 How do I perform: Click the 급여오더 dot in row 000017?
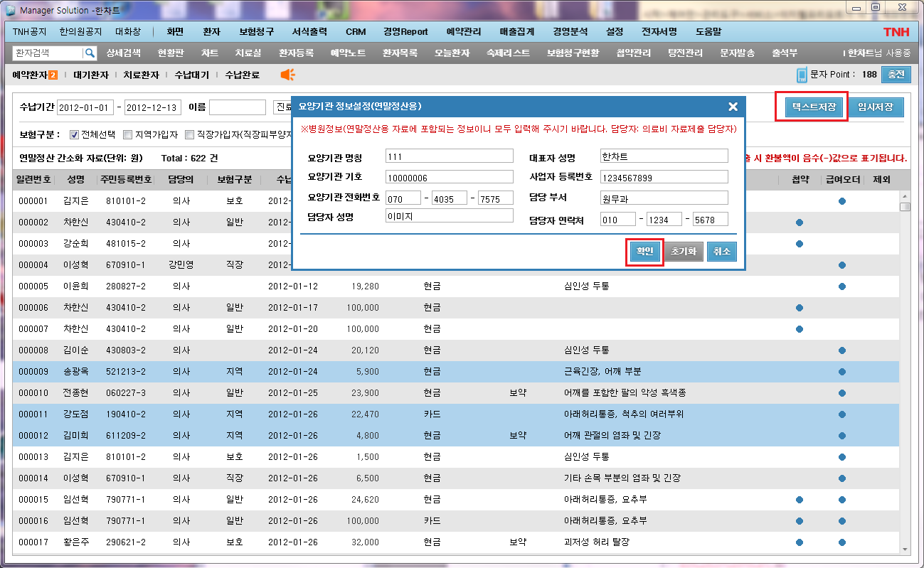(x=842, y=542)
